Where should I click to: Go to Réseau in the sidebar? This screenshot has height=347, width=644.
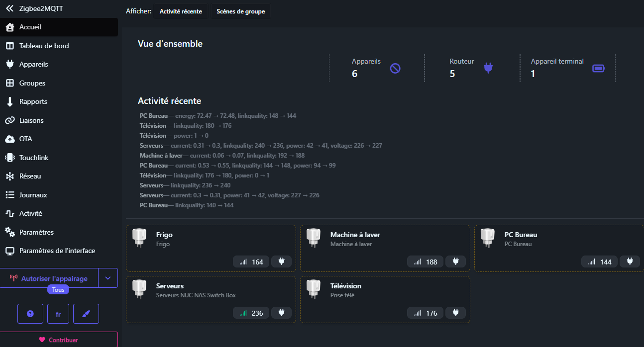[30, 176]
